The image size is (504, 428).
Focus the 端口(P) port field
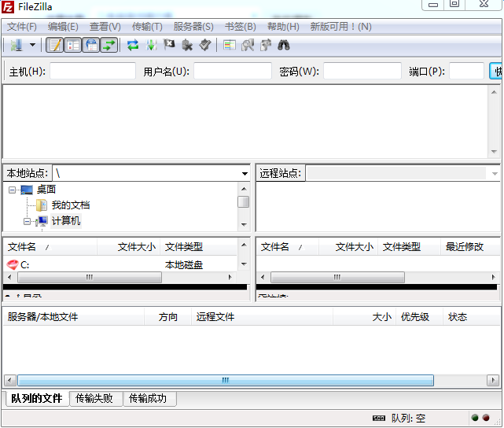pyautogui.click(x=466, y=71)
